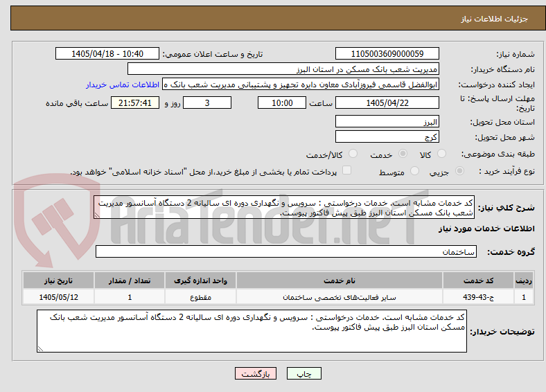546x392 pixels.
Task: Click the deadline date field 1405/04/22
Action: 387,103
